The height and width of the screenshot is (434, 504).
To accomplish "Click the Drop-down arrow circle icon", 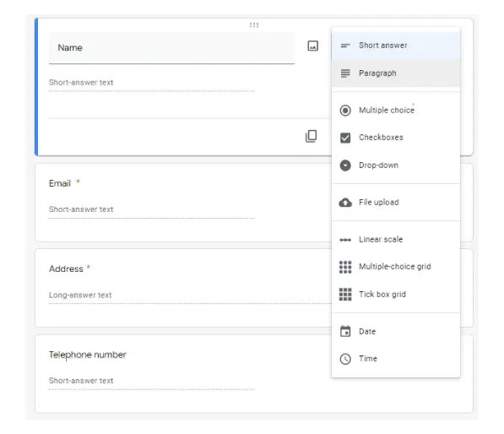I will pos(345,165).
